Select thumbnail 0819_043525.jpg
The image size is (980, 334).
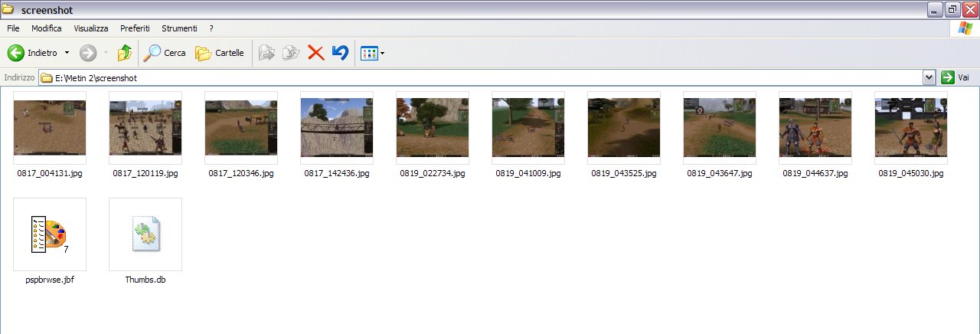tap(624, 128)
